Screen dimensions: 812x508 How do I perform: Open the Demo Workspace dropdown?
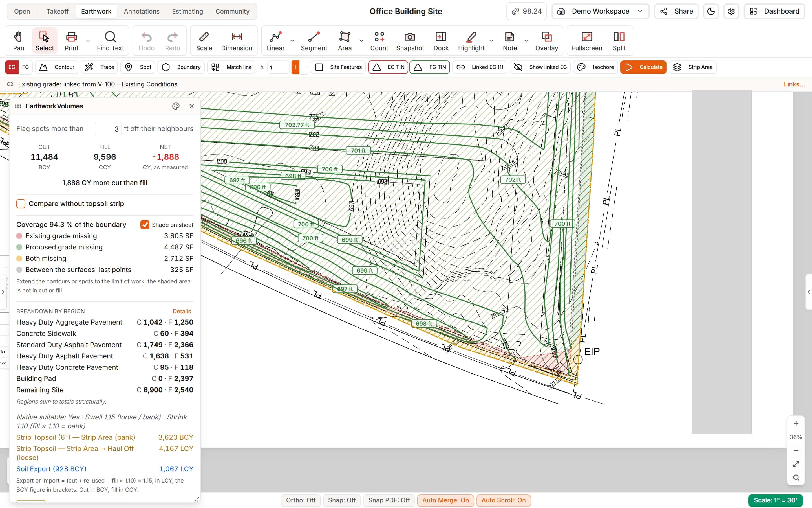[x=600, y=11]
